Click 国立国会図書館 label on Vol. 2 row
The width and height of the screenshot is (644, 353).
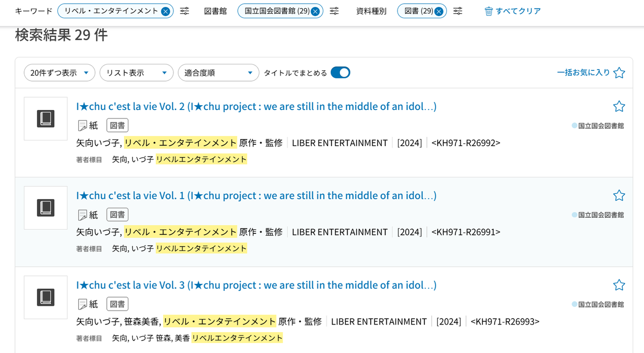[x=601, y=126]
